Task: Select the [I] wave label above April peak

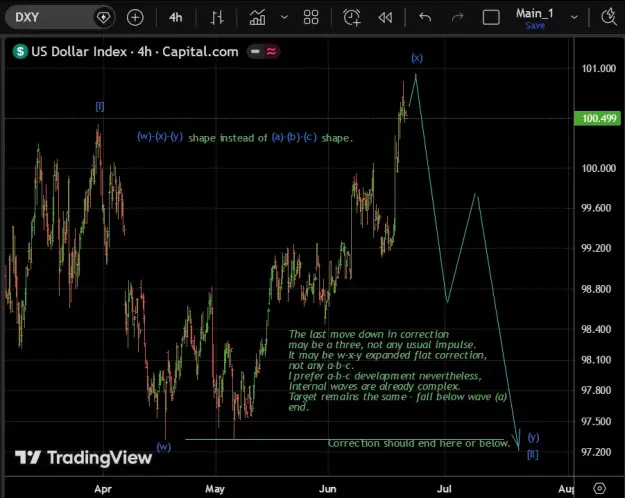Action: (100, 106)
